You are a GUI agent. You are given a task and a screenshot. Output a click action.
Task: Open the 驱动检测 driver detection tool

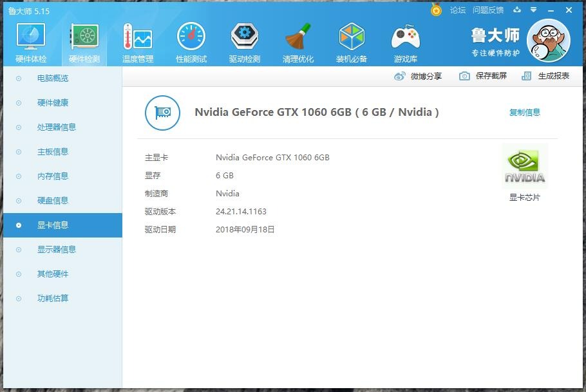tap(244, 41)
